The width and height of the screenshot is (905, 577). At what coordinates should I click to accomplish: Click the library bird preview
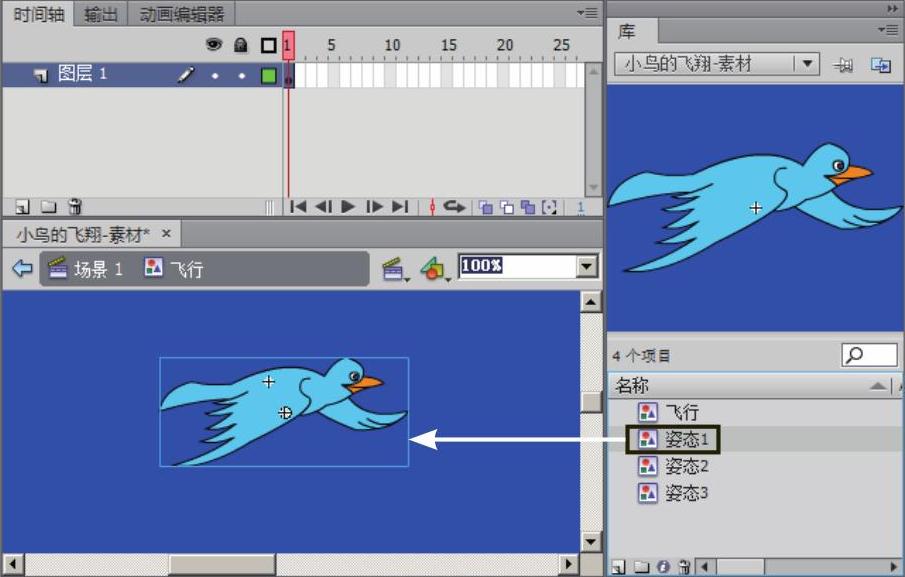click(756, 208)
